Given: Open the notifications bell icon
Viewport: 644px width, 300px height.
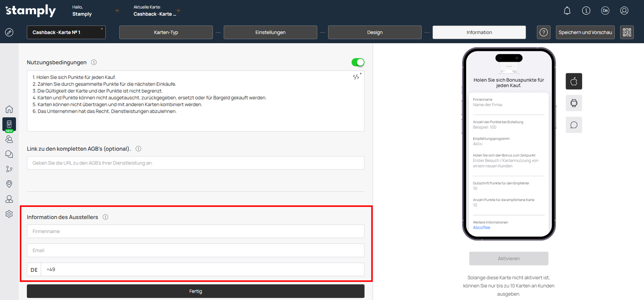Looking at the screenshot, I should (567, 10).
